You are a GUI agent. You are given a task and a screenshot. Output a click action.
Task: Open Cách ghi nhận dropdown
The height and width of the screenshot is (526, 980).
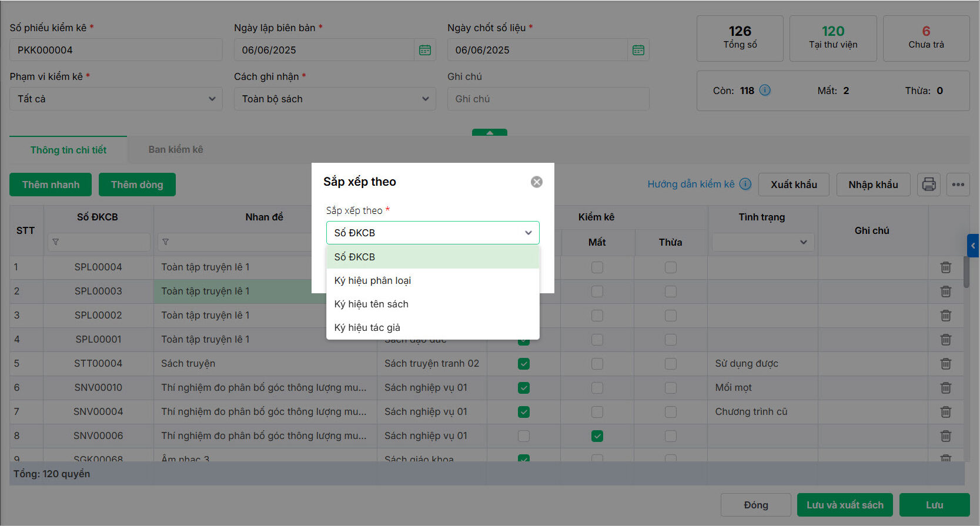(335, 99)
